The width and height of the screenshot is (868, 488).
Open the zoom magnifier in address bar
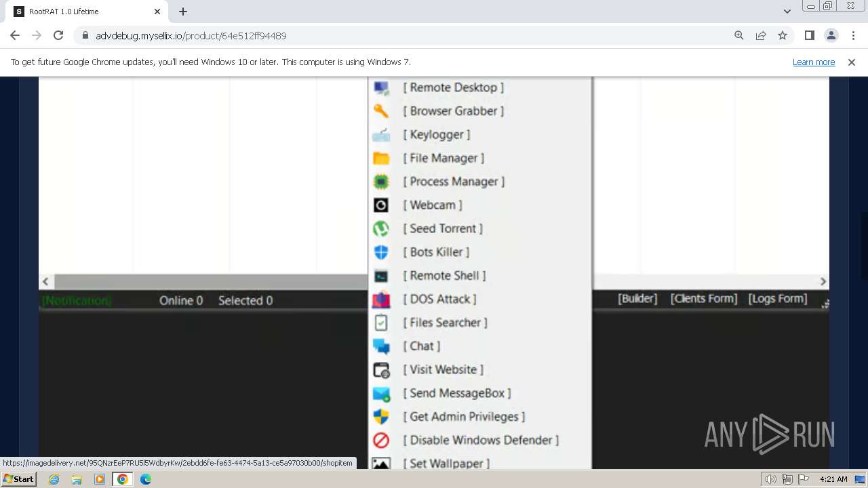pos(739,36)
